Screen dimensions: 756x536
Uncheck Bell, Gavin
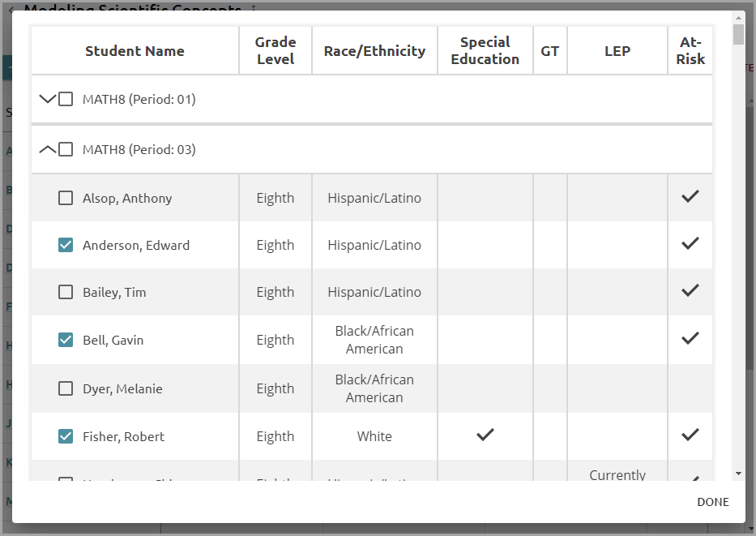[x=66, y=340]
